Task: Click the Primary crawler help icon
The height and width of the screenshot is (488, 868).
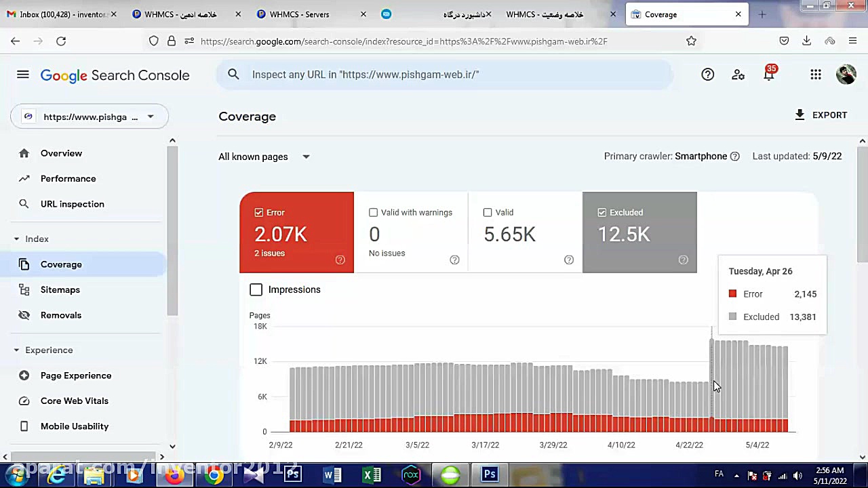Action: (x=734, y=157)
